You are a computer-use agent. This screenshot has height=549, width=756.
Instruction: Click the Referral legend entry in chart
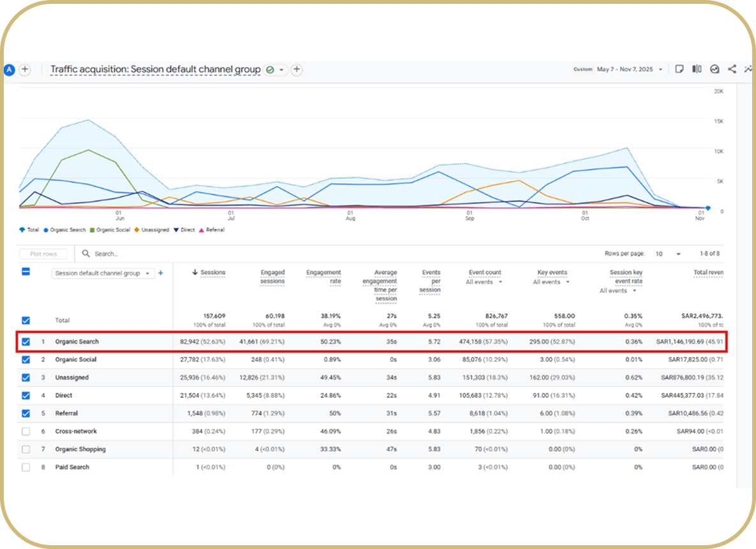pyautogui.click(x=212, y=230)
